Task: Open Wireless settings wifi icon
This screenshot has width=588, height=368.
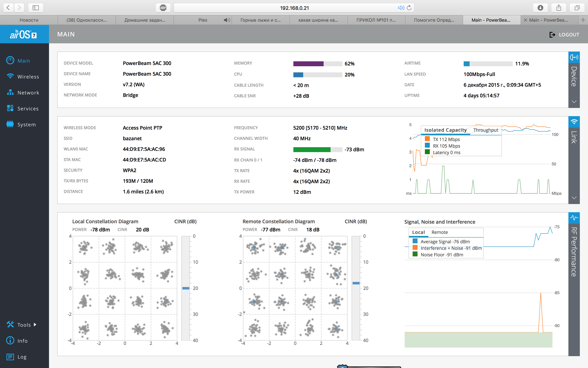Action: pyautogui.click(x=10, y=76)
